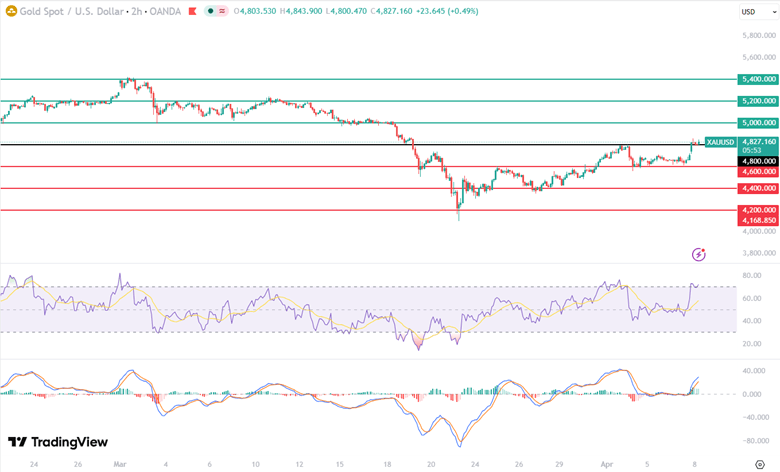This screenshot has height=472, width=780.
Task: Select the 5,400.000 green horizontal line label
Action: (757, 79)
